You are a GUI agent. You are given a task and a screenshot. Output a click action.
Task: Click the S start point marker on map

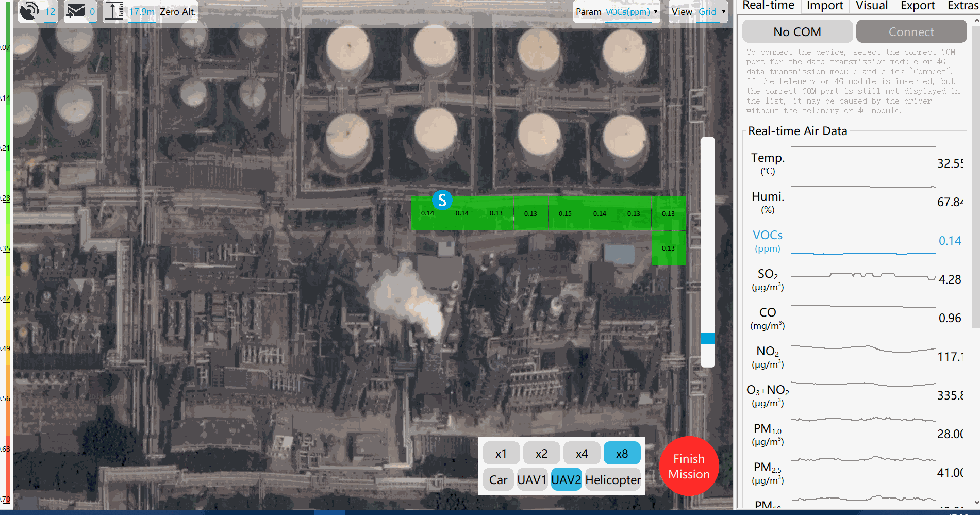(442, 200)
